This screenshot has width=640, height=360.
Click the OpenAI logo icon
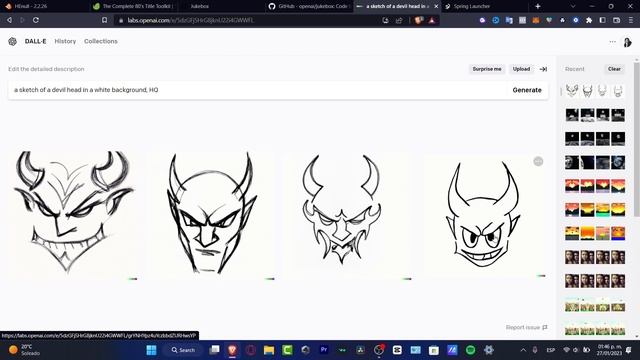tap(13, 41)
